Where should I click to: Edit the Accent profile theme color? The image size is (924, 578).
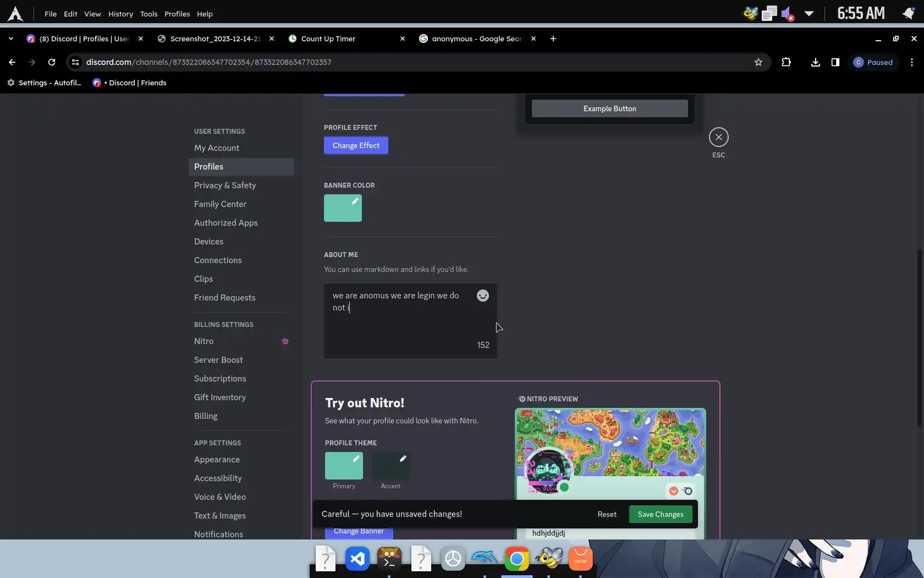point(391,466)
